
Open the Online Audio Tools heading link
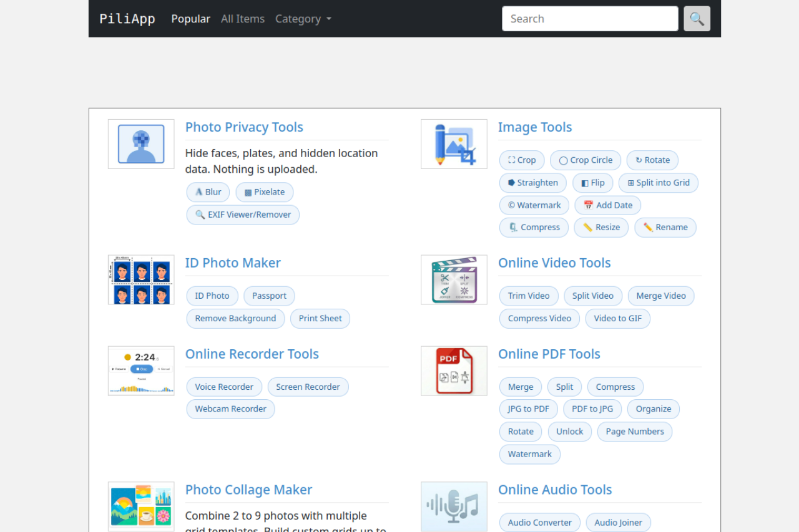555,490
